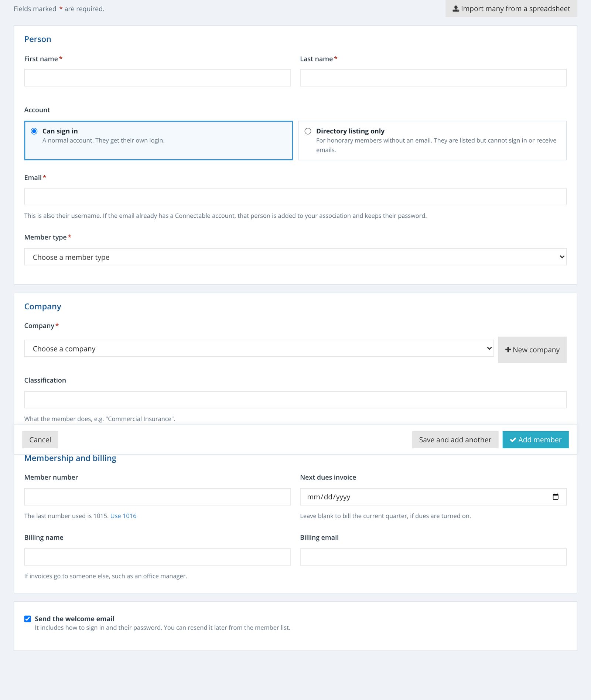The height and width of the screenshot is (700, 591).
Task: Click the 'This is also their username' hint
Action: [x=225, y=216]
